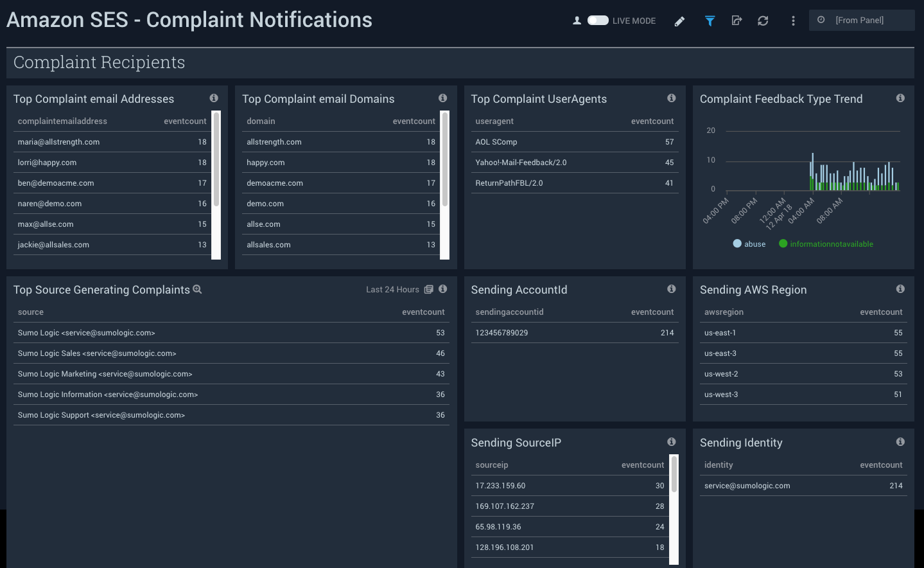This screenshot has width=924, height=568.
Task: Click magnifier icon next to Top Source Generating Complaints
Action: [198, 290]
